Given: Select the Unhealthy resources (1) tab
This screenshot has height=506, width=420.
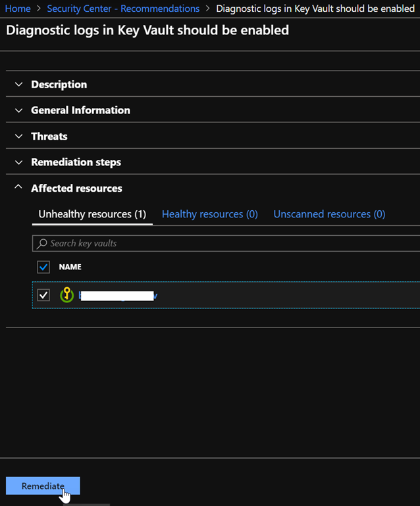Looking at the screenshot, I should coord(92,214).
